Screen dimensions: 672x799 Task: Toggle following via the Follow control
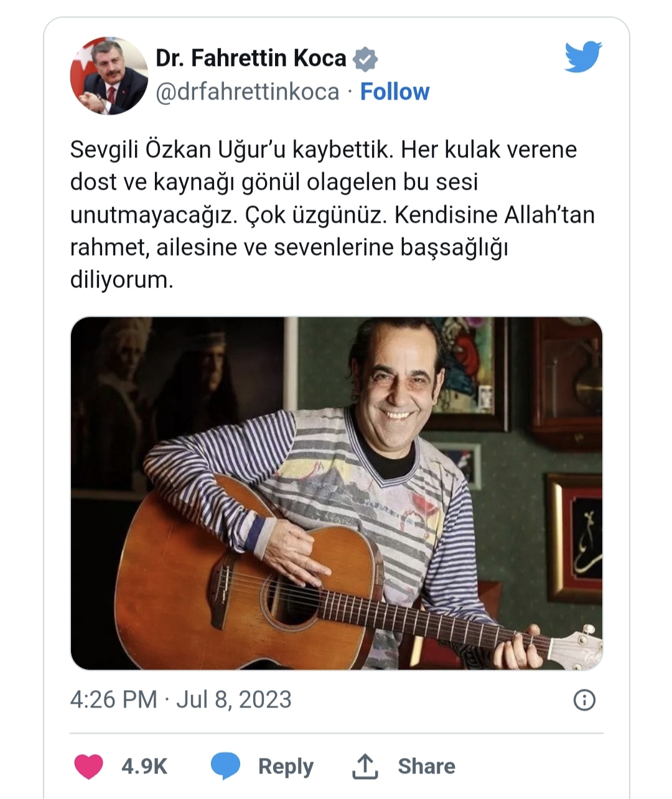coord(394,91)
